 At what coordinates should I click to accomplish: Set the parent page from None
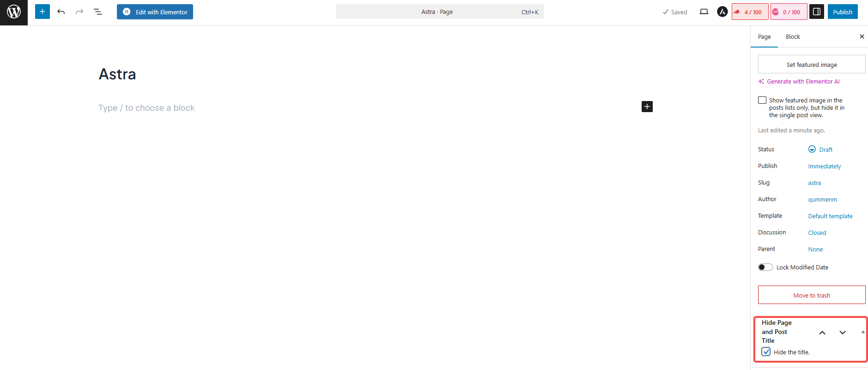[x=815, y=250]
